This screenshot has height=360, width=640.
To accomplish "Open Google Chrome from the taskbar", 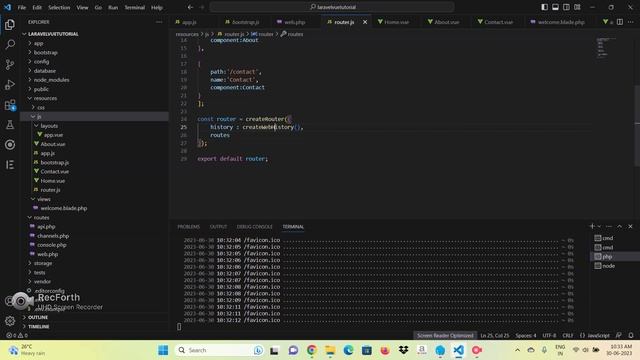I will point(311,350).
